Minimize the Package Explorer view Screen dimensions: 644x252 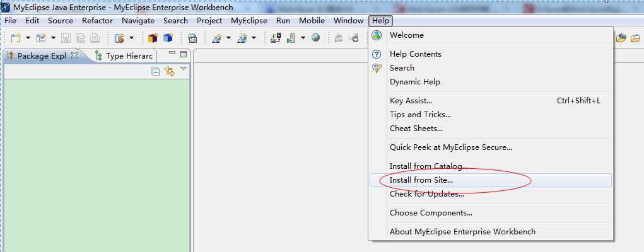tap(172, 54)
